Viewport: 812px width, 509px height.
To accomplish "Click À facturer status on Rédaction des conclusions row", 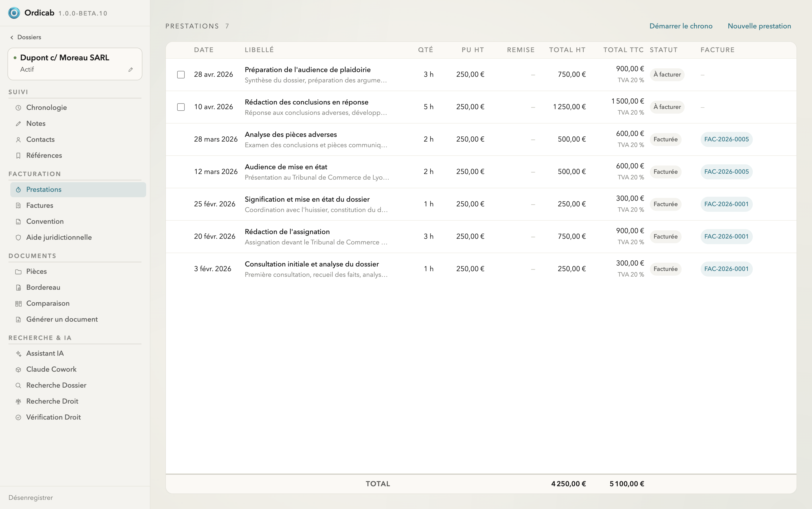I will [x=667, y=107].
